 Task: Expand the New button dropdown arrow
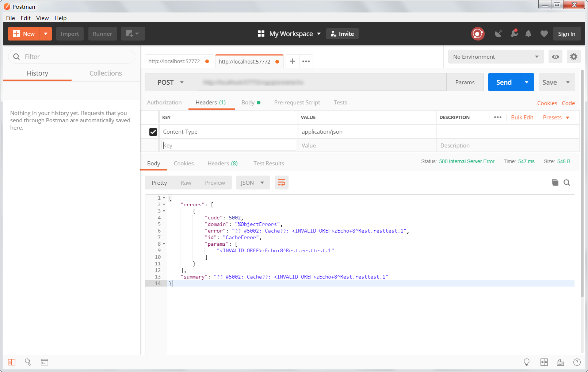click(x=46, y=34)
